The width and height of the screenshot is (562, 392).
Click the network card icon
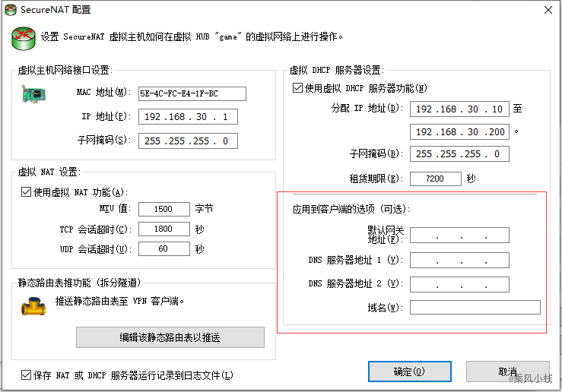[x=33, y=94]
